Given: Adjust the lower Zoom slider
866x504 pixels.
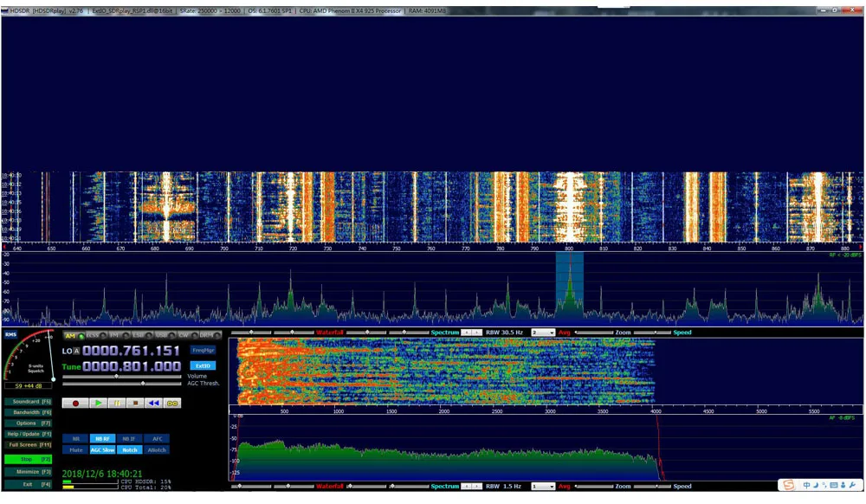Looking at the screenshot, I should [594, 487].
